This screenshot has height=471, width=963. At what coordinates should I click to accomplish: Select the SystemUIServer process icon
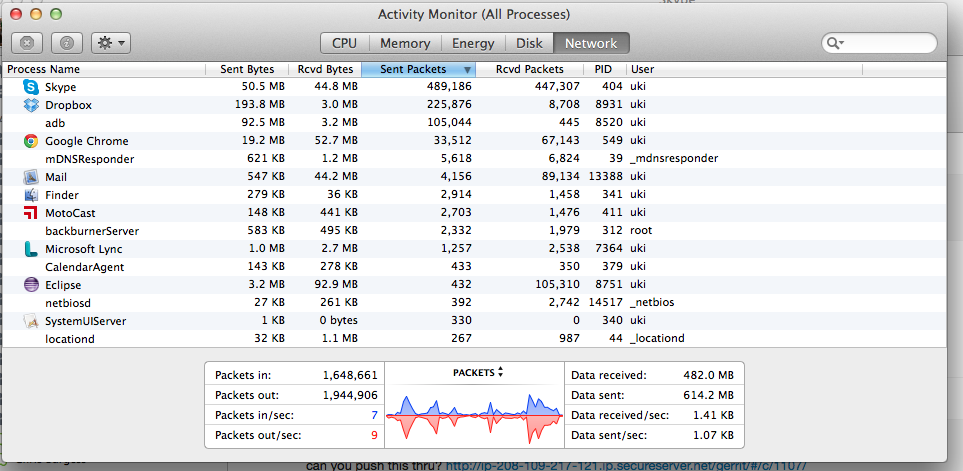[x=31, y=321]
